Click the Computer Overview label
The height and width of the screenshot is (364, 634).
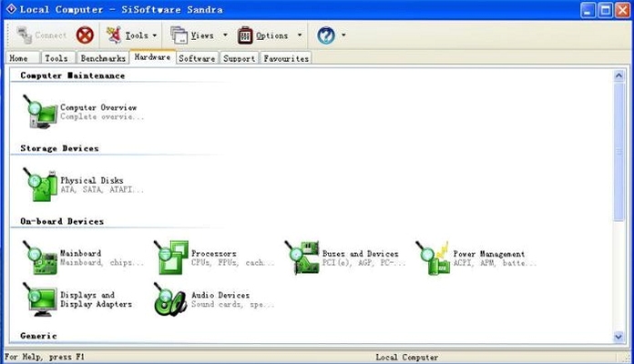98,107
